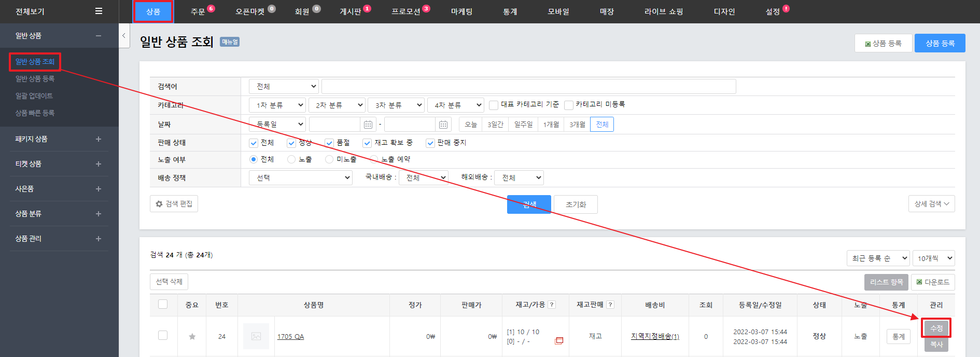Select the 미노출 radio button
Image resolution: width=980 pixels, height=357 pixels.
coord(329,160)
